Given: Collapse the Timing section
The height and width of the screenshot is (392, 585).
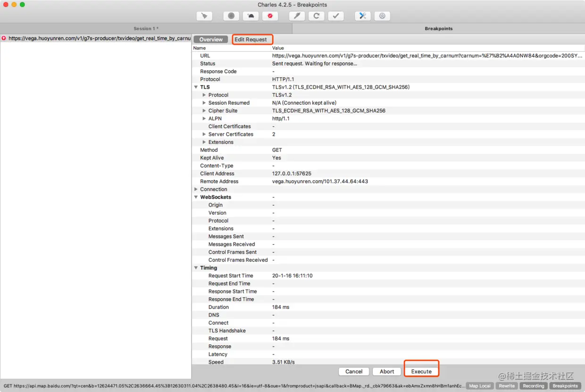Looking at the screenshot, I should 196,268.
